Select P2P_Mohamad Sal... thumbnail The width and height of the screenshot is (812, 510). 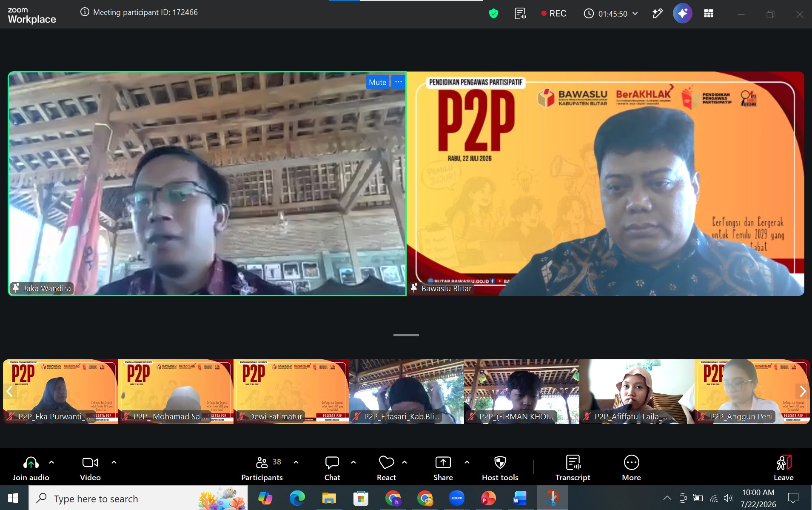click(176, 391)
